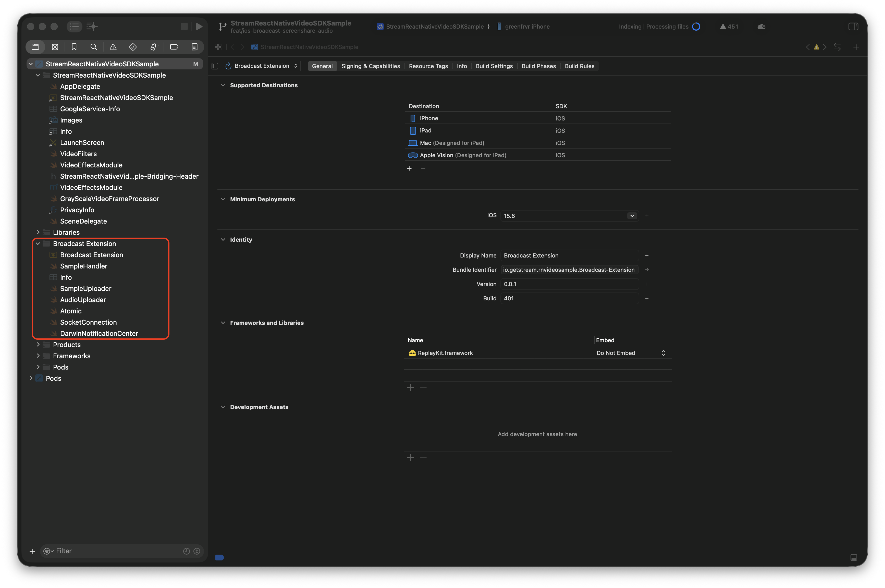Click the Build field showing 401

click(x=569, y=298)
